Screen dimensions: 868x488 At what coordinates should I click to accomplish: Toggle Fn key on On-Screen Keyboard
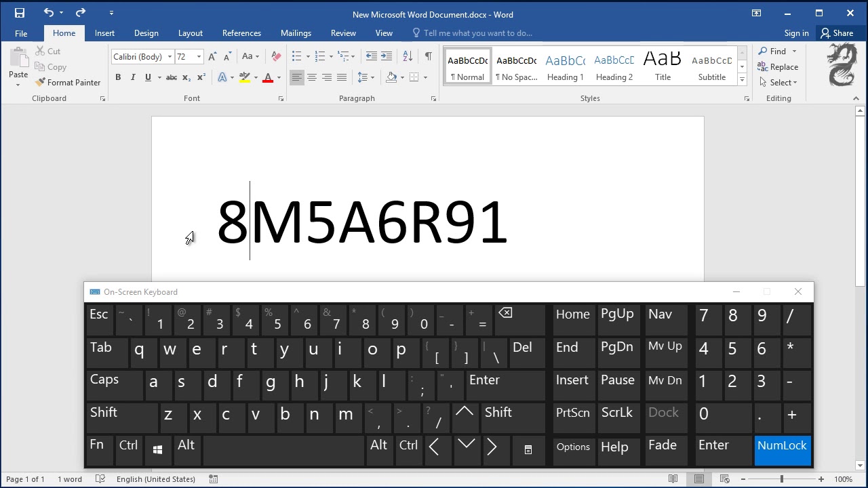click(100, 449)
